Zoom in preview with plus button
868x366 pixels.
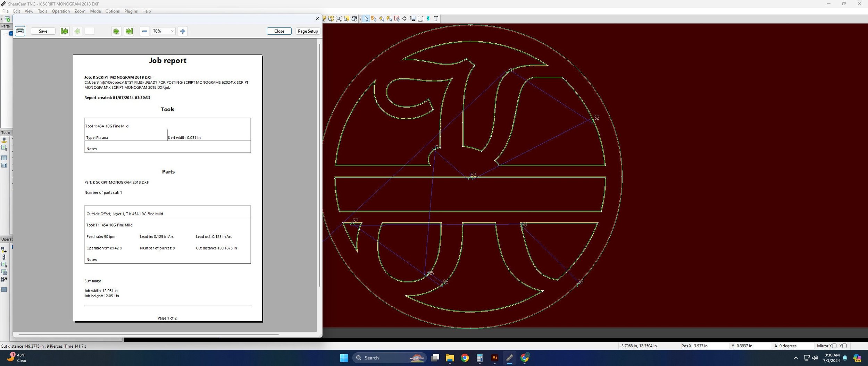pyautogui.click(x=183, y=31)
